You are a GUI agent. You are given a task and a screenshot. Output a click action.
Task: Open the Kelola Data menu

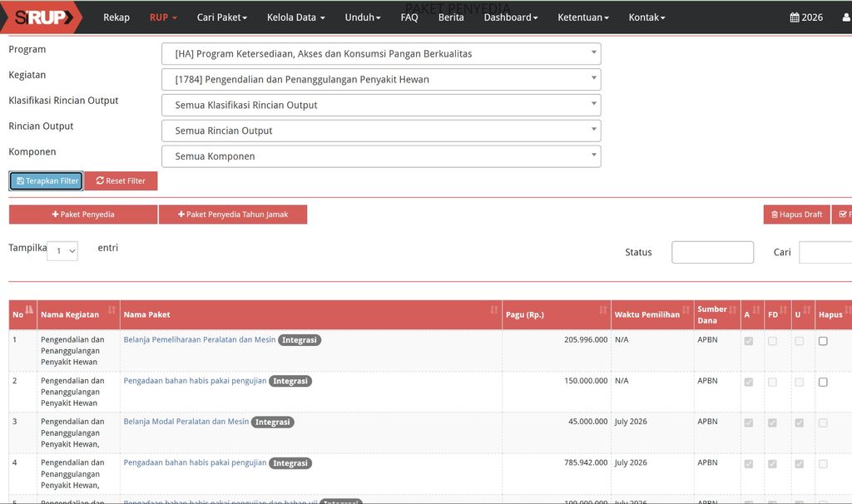[x=295, y=17]
